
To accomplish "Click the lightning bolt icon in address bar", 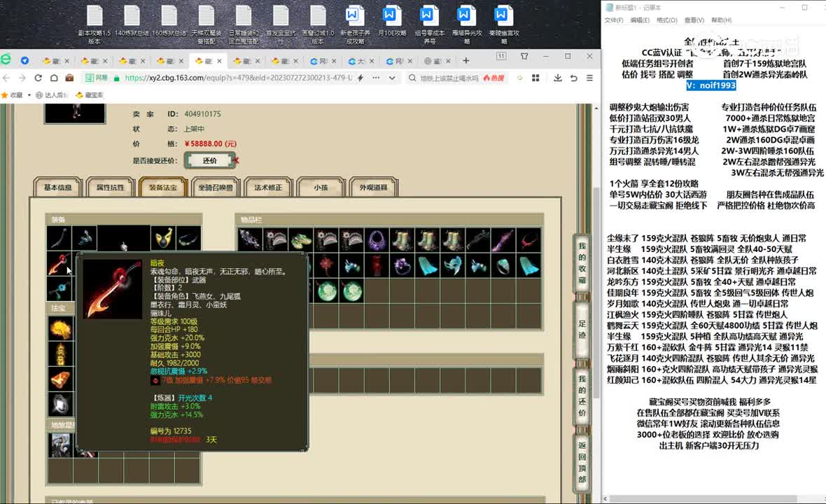I will click(x=360, y=78).
